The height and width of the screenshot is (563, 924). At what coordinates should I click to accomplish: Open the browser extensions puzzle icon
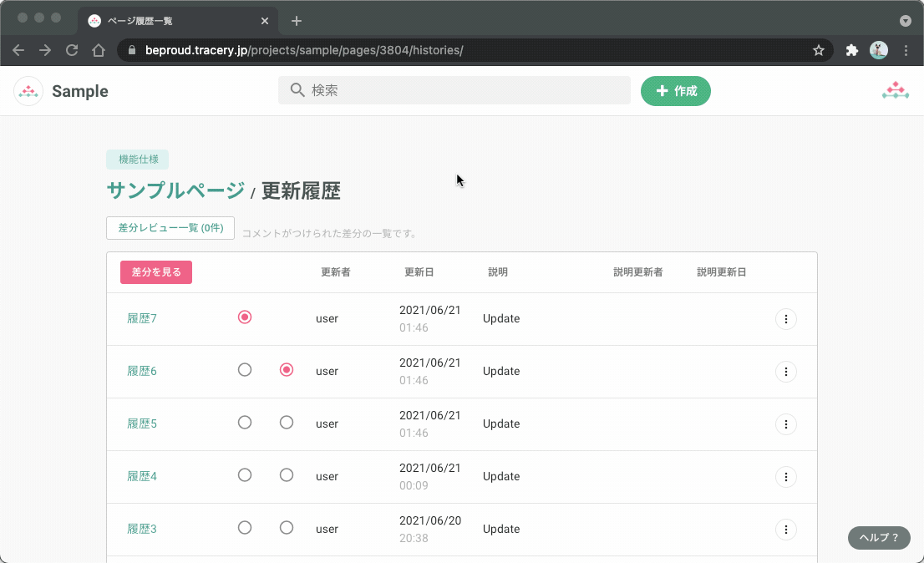click(851, 50)
